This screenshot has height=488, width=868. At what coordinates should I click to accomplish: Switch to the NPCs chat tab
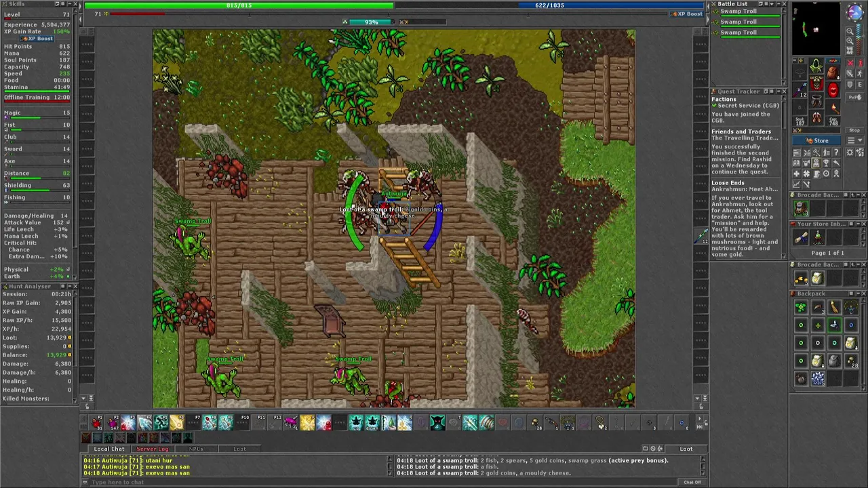(x=196, y=449)
